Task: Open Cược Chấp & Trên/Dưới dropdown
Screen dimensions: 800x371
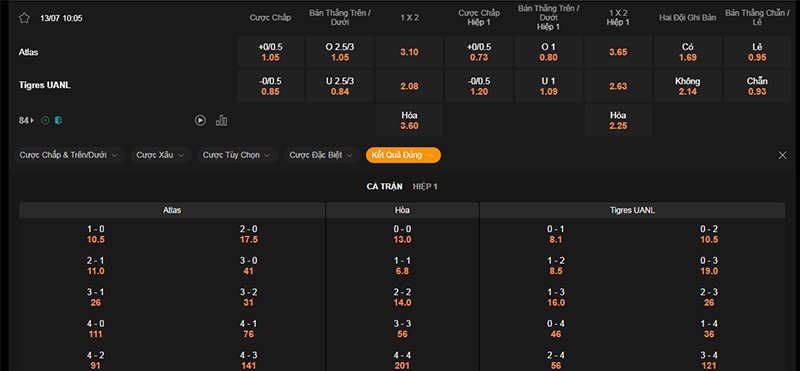Action: pos(69,155)
